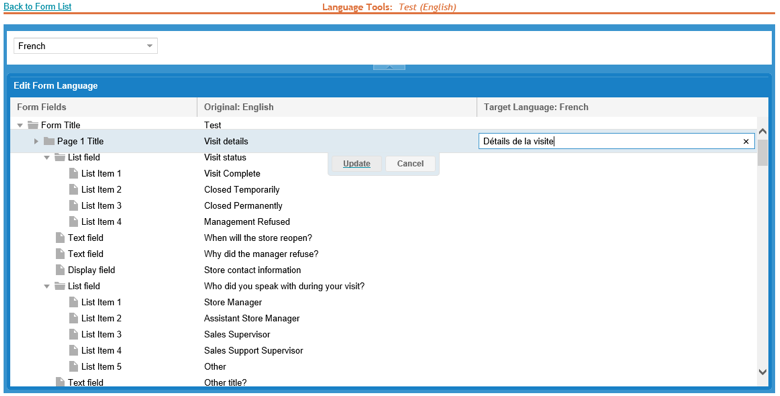This screenshot has width=780, height=396.
Task: Collapse the Form Title tree node
Action: click(20, 125)
